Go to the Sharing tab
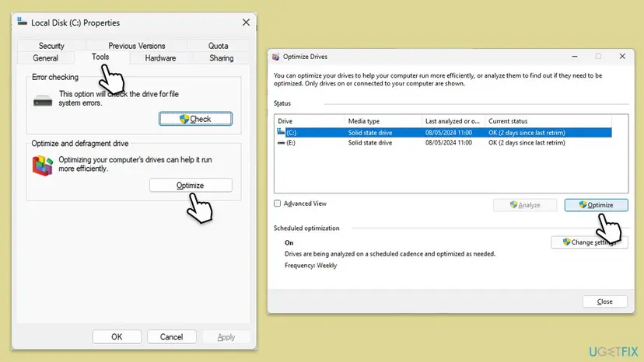Viewport: 644px width, 362px height. coord(222,57)
